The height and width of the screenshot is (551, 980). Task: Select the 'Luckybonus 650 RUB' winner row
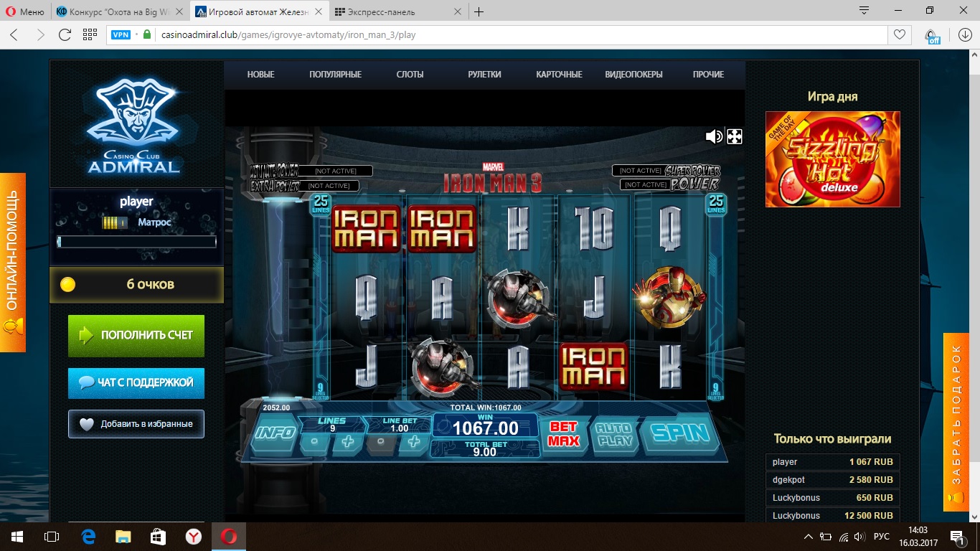click(833, 498)
